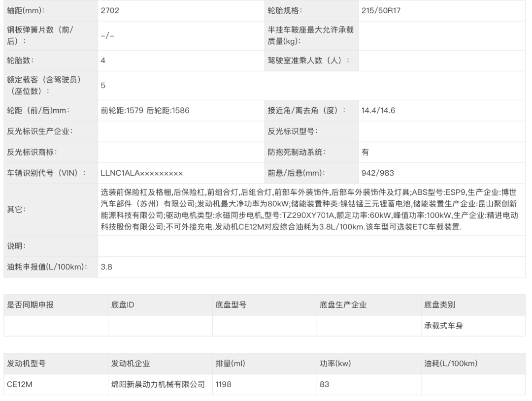Viewport: 532px width, 401px height.
Task: Select the wheelbase value 2702
Action: [x=110, y=10]
